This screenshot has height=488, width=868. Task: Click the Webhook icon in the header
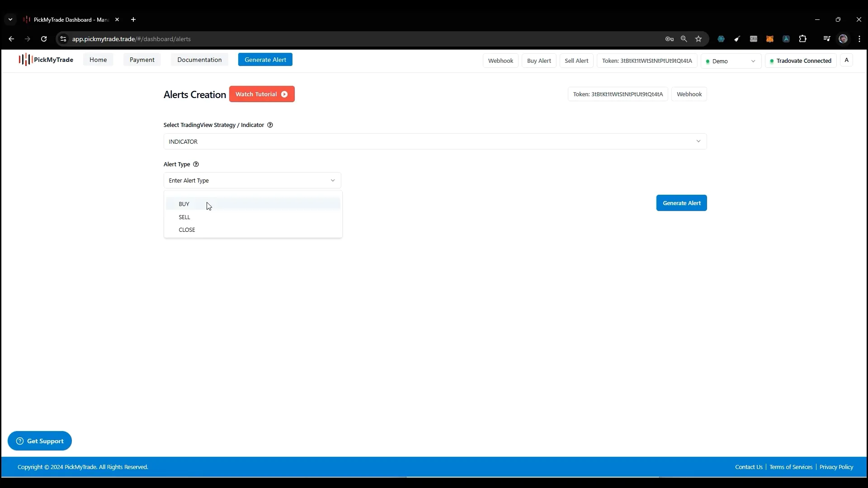point(501,60)
